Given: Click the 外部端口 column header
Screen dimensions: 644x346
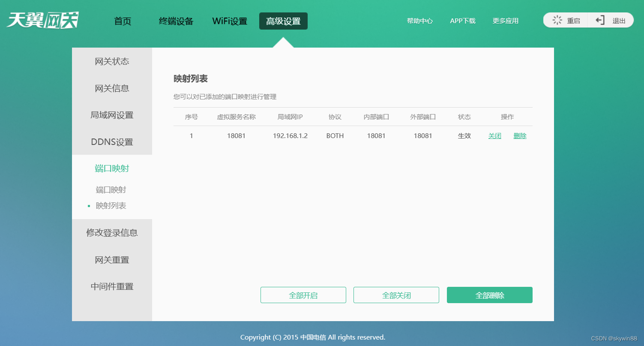Looking at the screenshot, I should pyautogui.click(x=423, y=117).
